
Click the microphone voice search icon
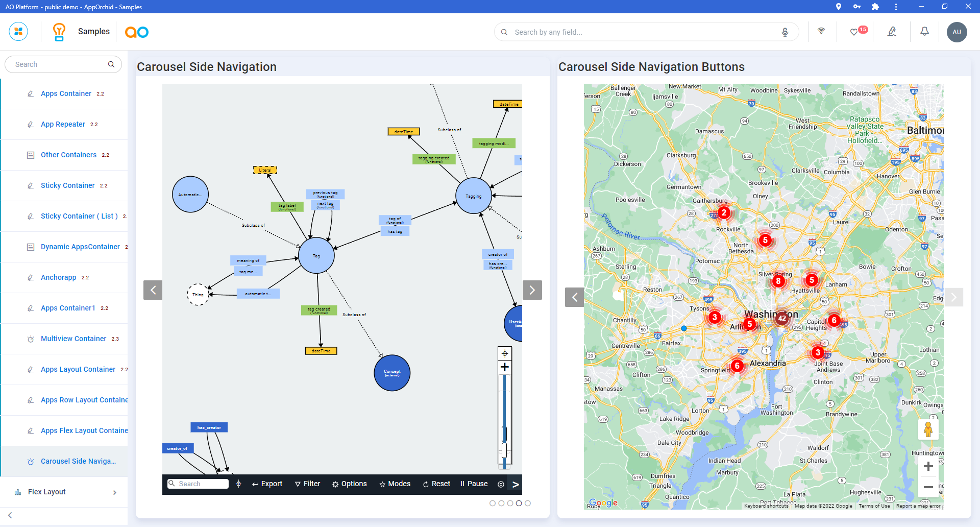(785, 32)
